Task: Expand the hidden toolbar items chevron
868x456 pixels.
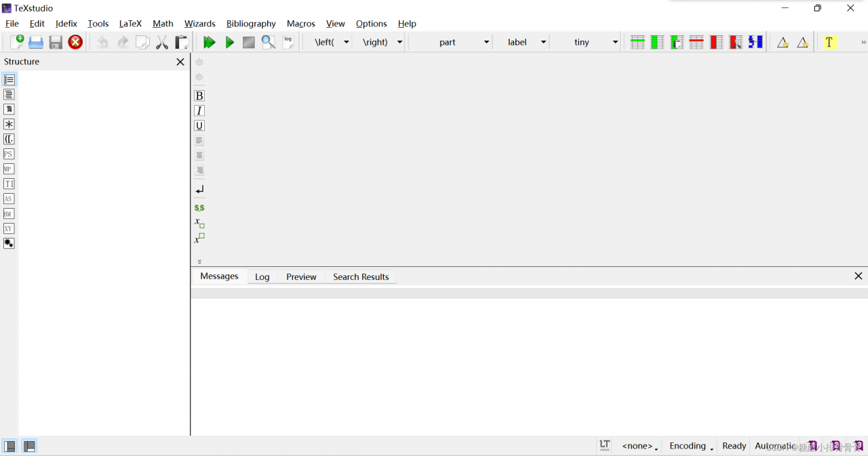Action: pyautogui.click(x=863, y=42)
